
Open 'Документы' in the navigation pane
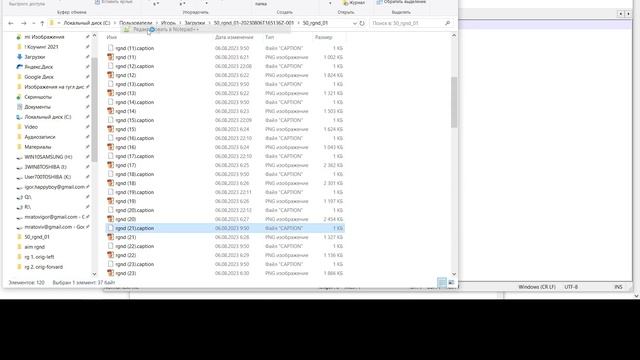pyautogui.click(x=37, y=107)
